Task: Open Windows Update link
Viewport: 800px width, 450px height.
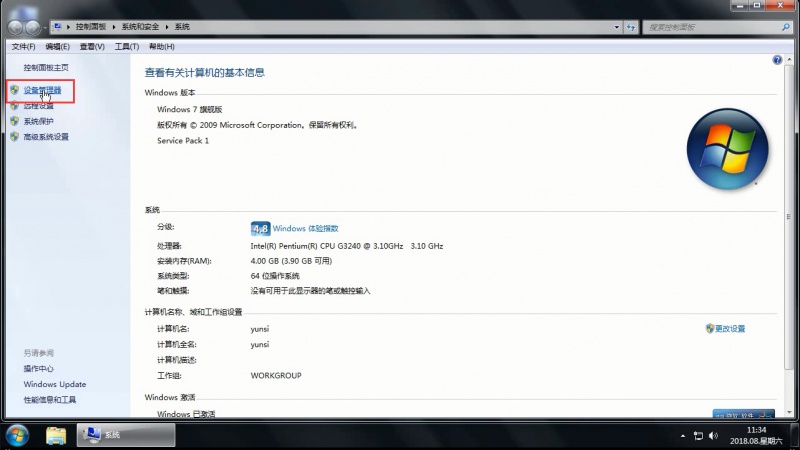Action: pyautogui.click(x=55, y=384)
